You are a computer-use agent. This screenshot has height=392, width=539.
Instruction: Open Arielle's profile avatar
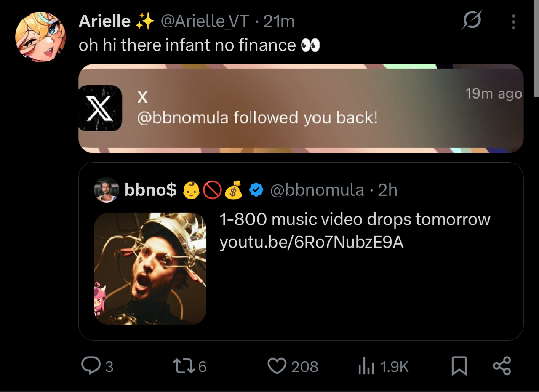tap(40, 37)
